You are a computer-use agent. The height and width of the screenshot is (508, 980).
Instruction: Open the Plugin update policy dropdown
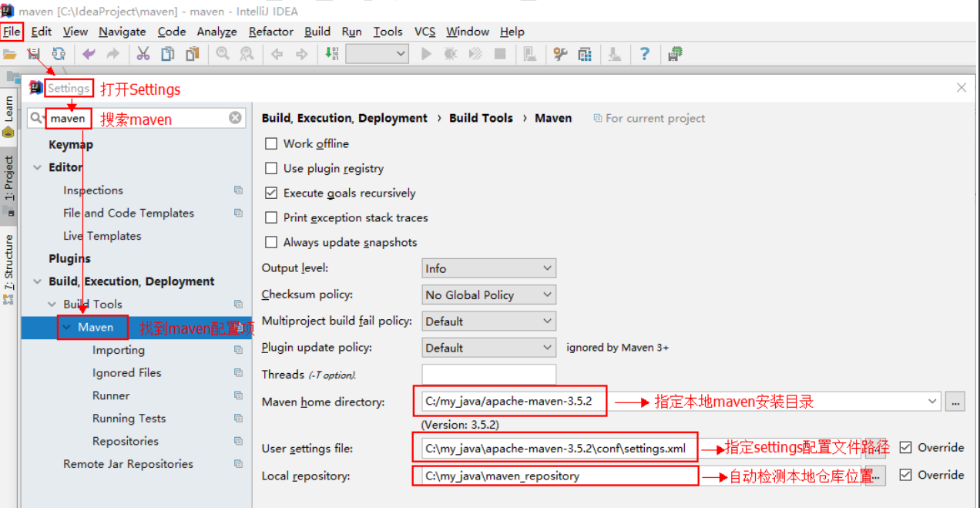pyautogui.click(x=489, y=348)
